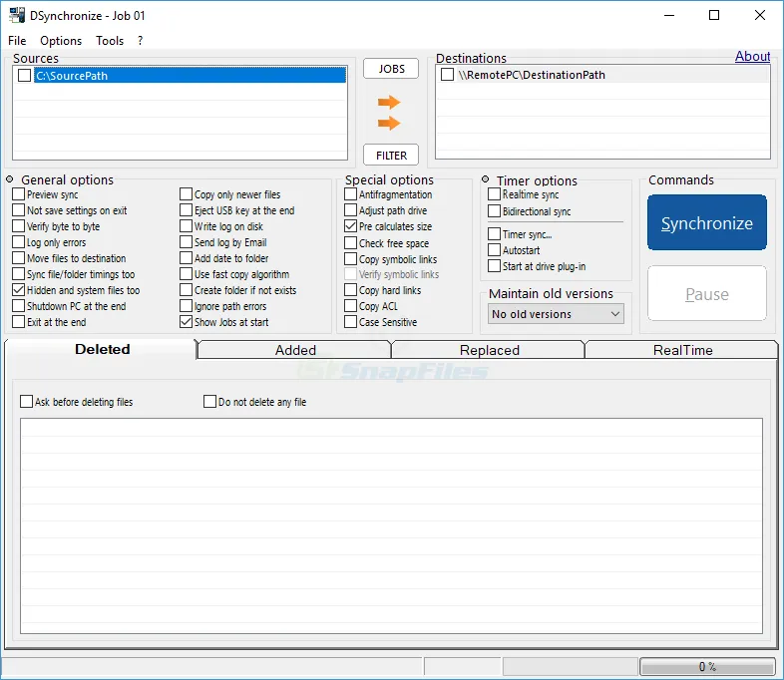Toggle the General options round indicator
Viewport: 784px width, 680px height.
click(x=10, y=178)
